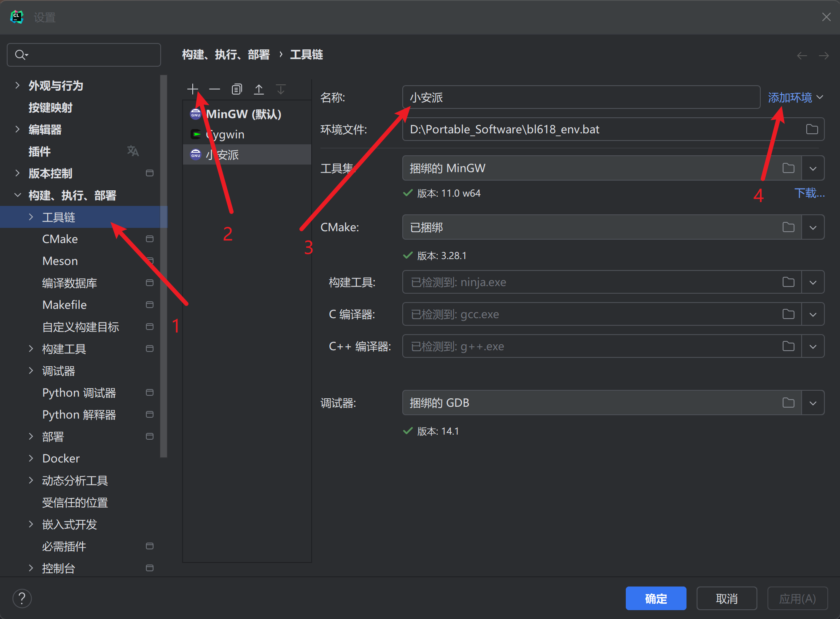Click the help question mark icon
This screenshot has width=840, height=619.
(x=22, y=598)
